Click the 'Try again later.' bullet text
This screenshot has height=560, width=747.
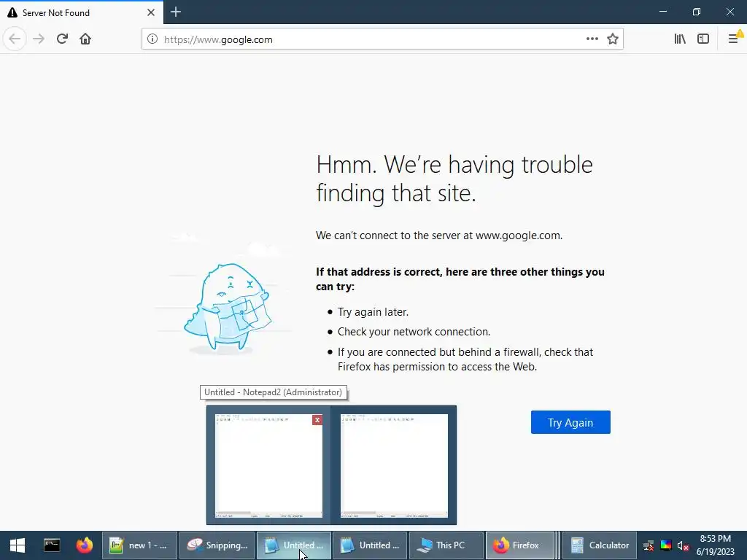coord(373,312)
